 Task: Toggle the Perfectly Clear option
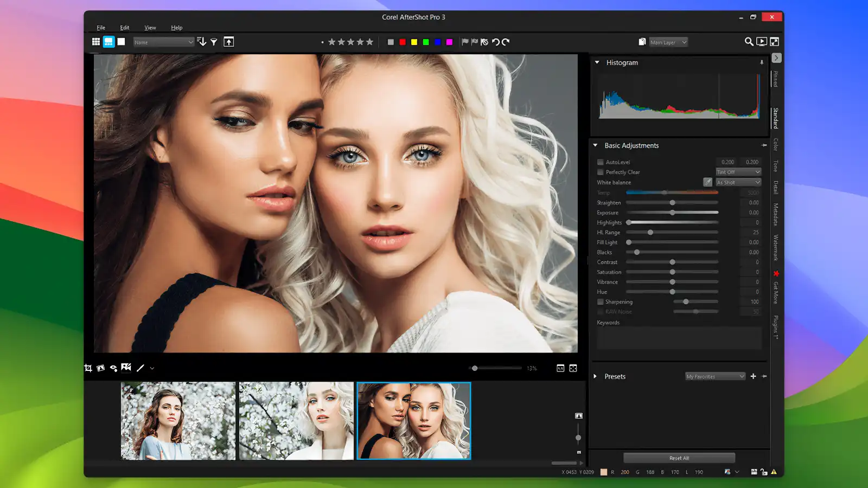coord(600,172)
